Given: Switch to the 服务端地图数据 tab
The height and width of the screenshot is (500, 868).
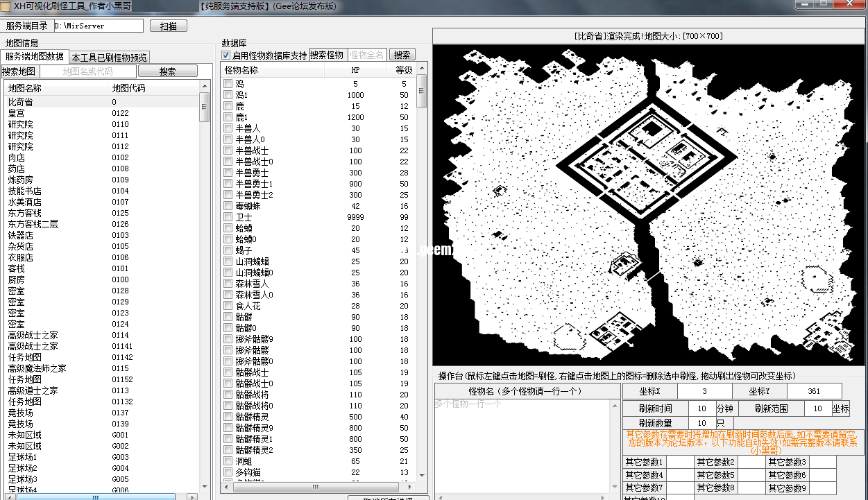Looking at the screenshot, I should tap(35, 56).
